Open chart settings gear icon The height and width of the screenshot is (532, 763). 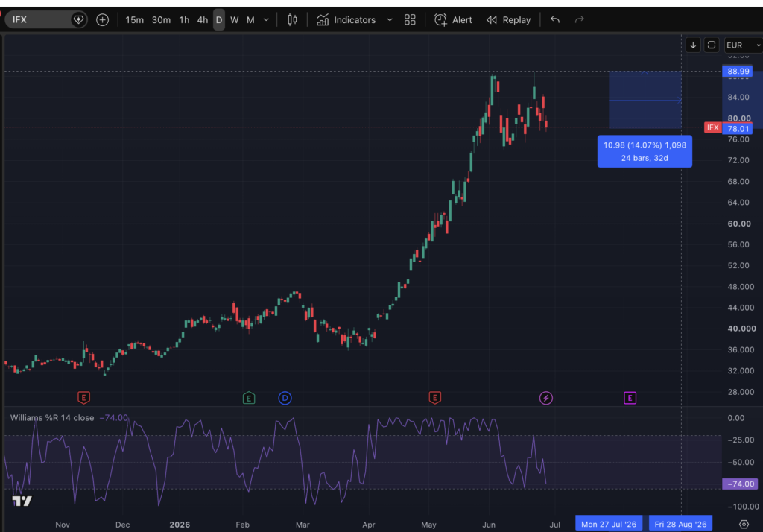coord(744,525)
